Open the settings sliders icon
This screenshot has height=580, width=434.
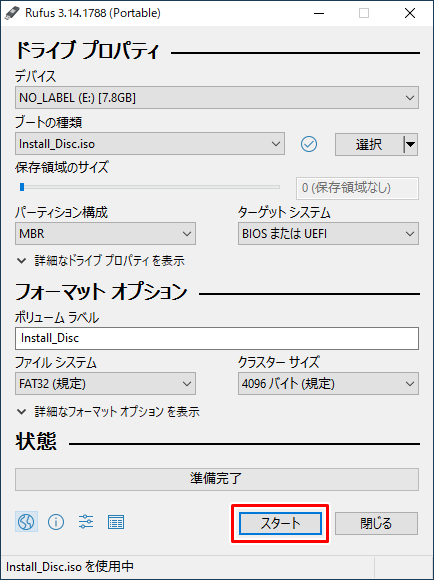point(86,522)
